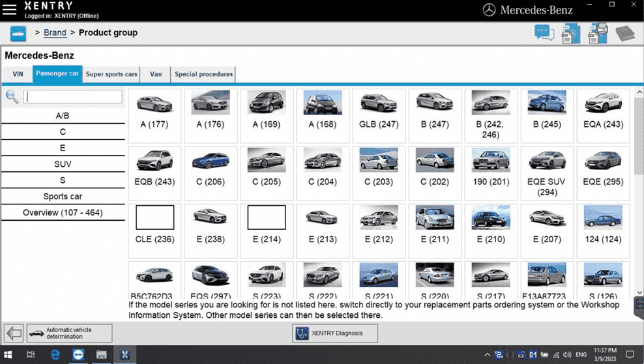Select the A (176) model tile
The width and height of the screenshot is (644, 364).
tap(211, 116)
